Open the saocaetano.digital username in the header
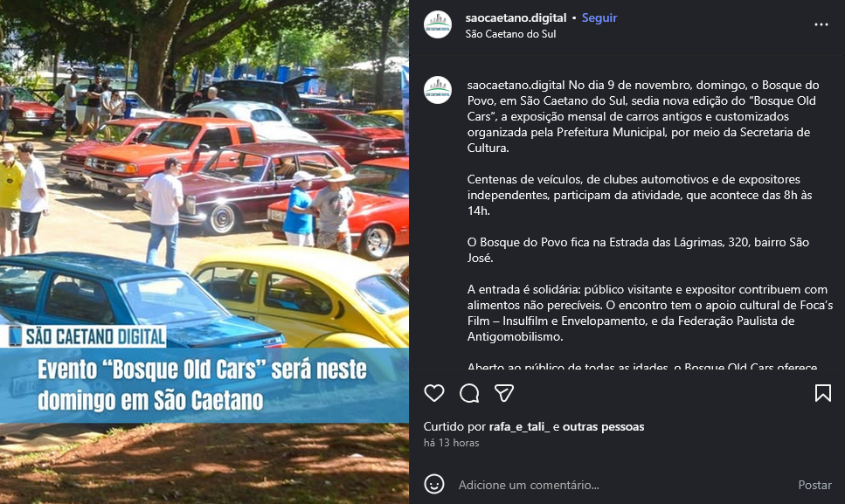This screenshot has height=504, width=845. click(x=516, y=17)
